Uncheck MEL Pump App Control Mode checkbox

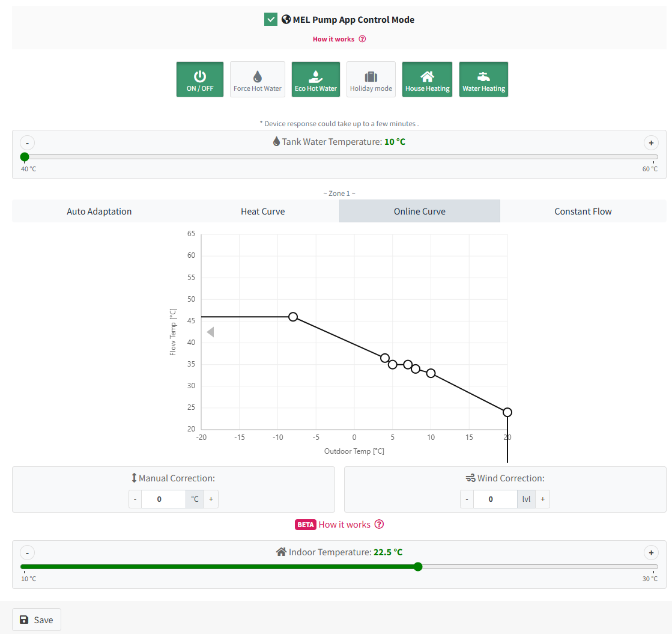coord(270,19)
